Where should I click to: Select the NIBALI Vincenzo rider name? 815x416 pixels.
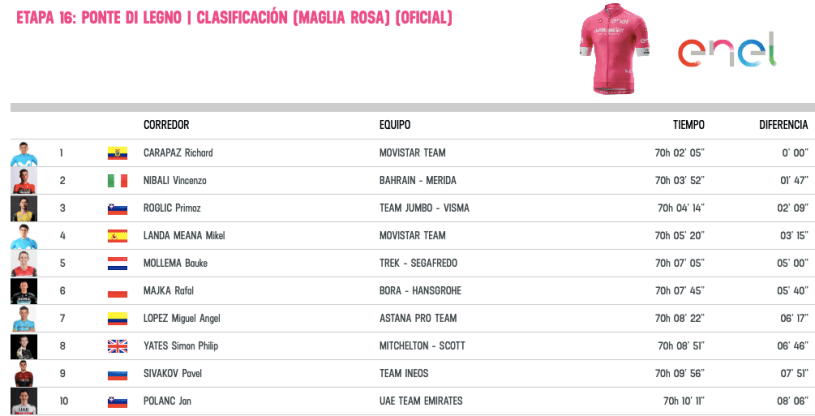pos(175,181)
